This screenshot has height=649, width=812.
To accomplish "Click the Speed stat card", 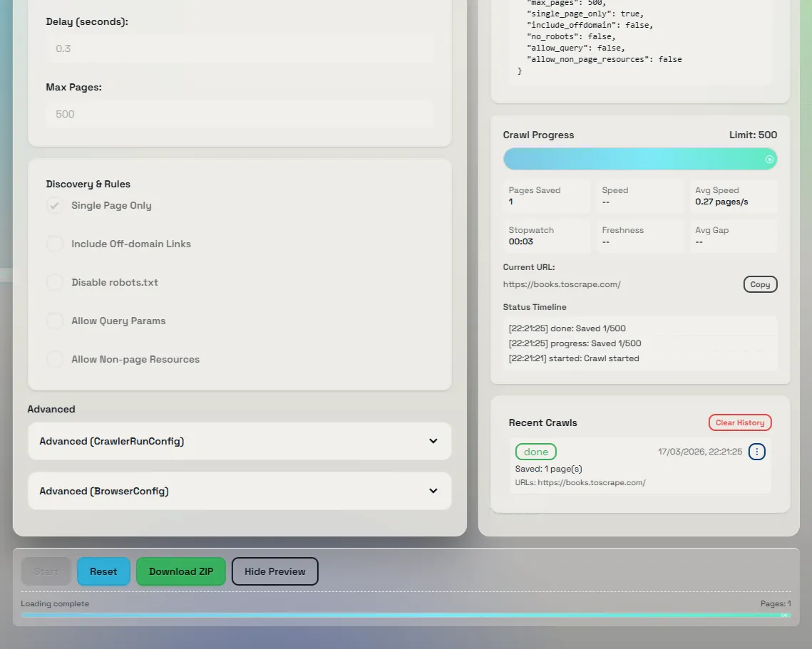I will point(640,196).
